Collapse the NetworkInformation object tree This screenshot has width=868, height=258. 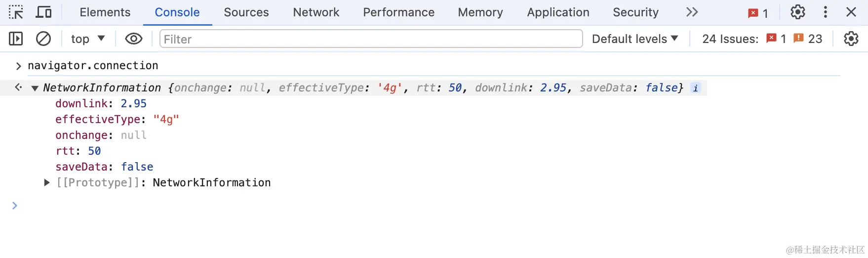[35, 88]
